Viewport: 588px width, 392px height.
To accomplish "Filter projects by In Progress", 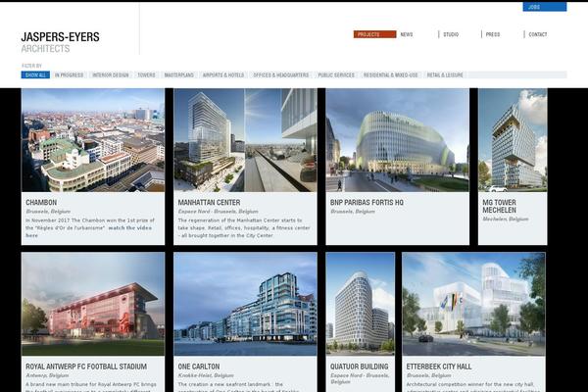I will tap(69, 75).
